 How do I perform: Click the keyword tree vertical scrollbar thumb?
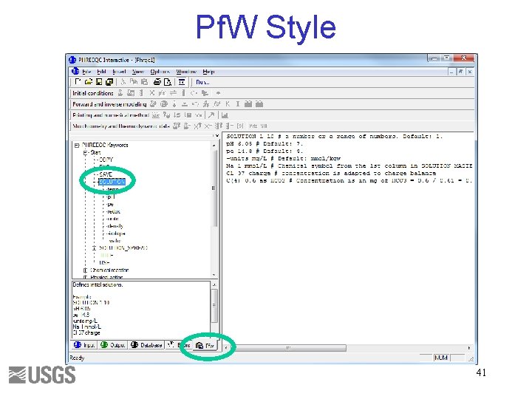point(214,188)
